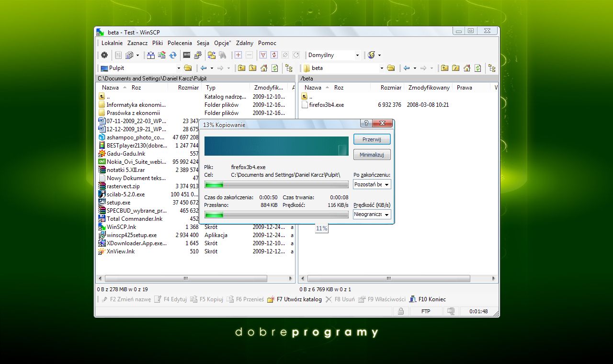613x364 pixels.
Task: Refresh the local panel
Action: [274, 68]
